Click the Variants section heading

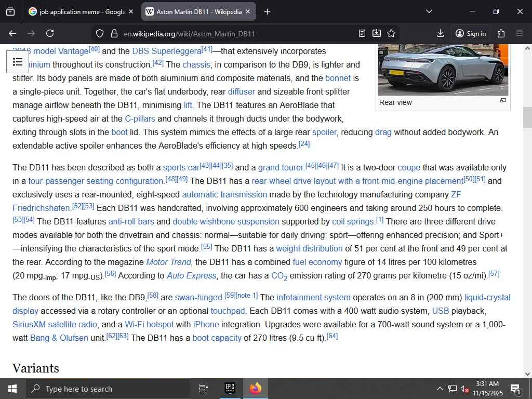coord(36,368)
